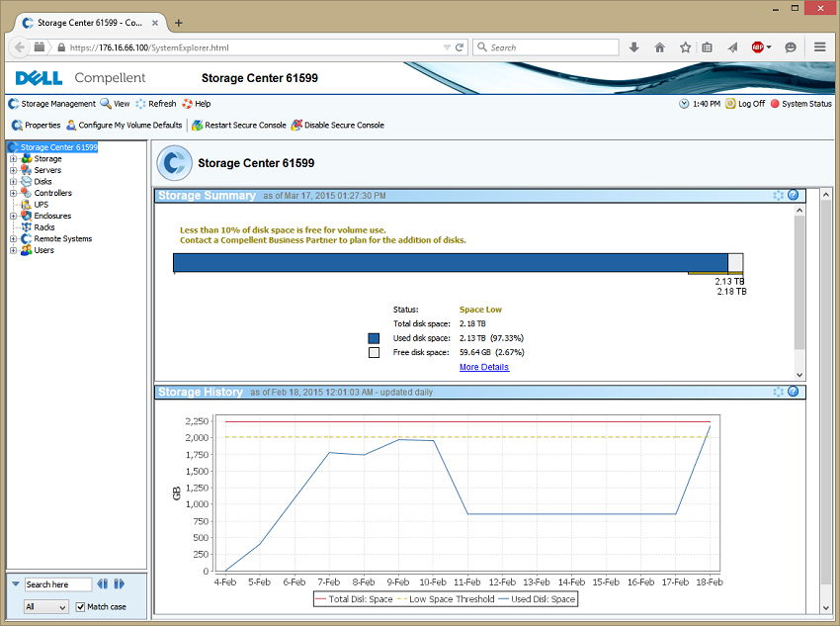Click Restart Secure Console
Image resolution: width=840 pixels, height=626 pixels.
coord(239,125)
